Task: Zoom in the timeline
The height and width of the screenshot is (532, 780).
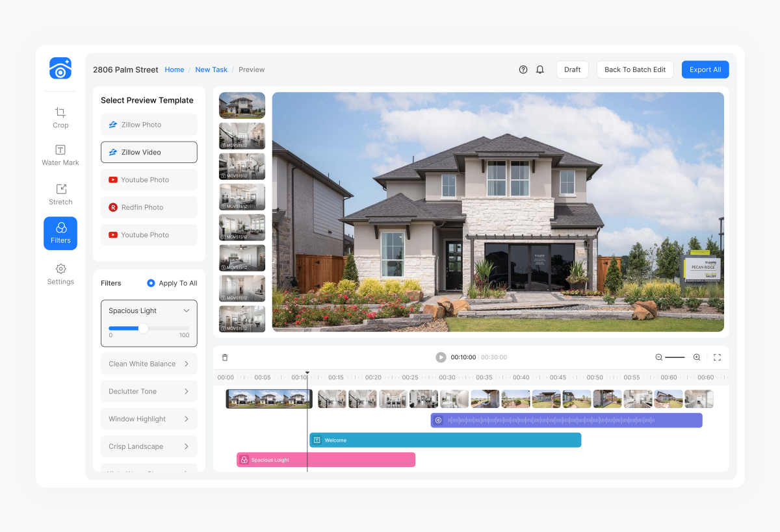Action: (697, 357)
